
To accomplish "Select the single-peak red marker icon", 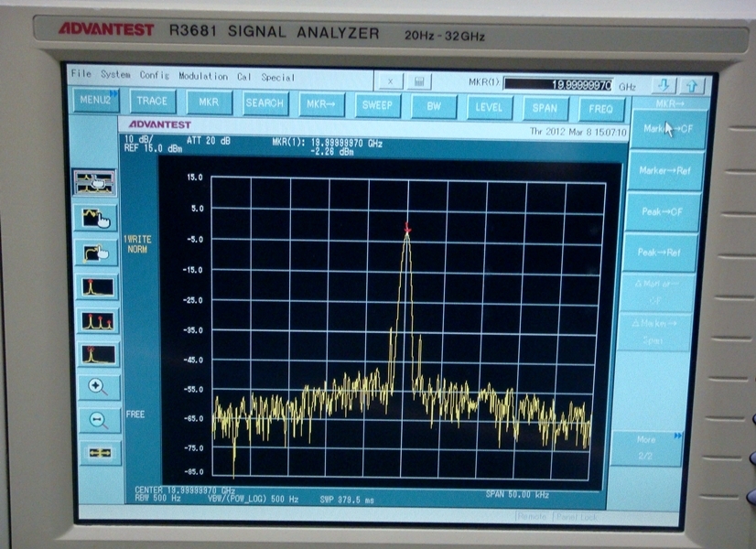I will click(x=97, y=287).
